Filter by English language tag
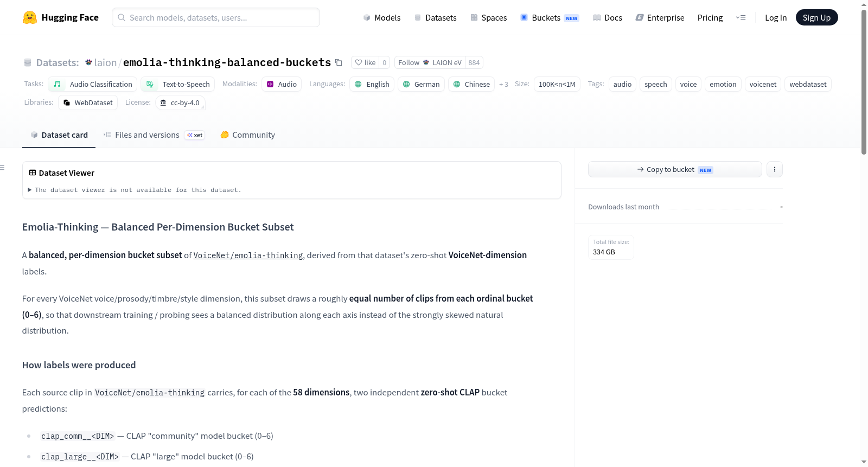 point(372,84)
